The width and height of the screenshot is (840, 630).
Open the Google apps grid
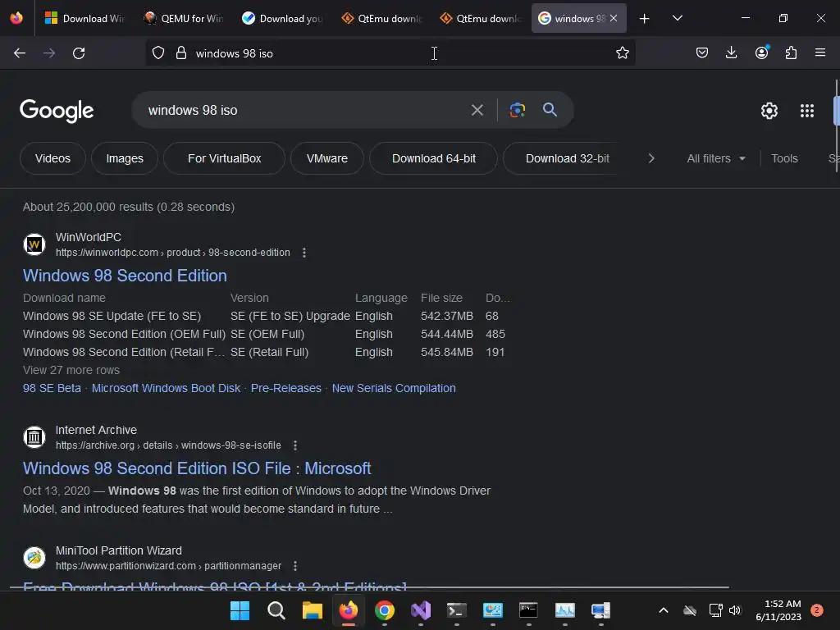tap(807, 111)
